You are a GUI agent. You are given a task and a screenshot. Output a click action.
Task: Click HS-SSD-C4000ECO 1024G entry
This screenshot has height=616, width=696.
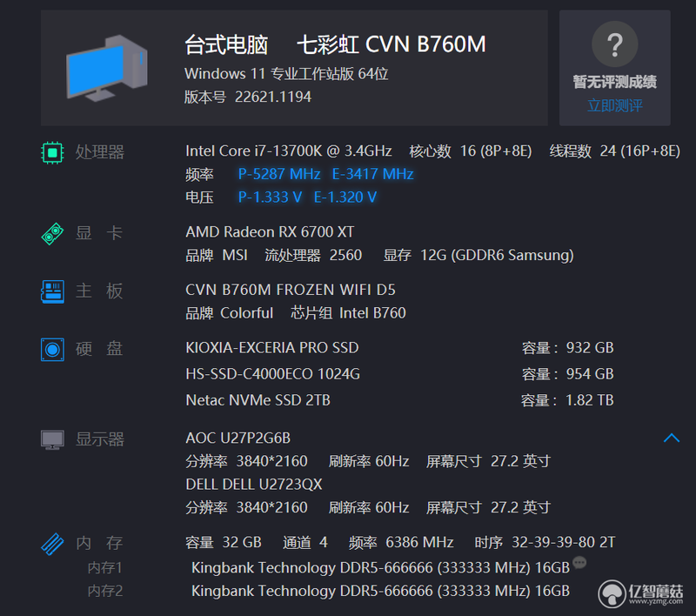click(272, 373)
